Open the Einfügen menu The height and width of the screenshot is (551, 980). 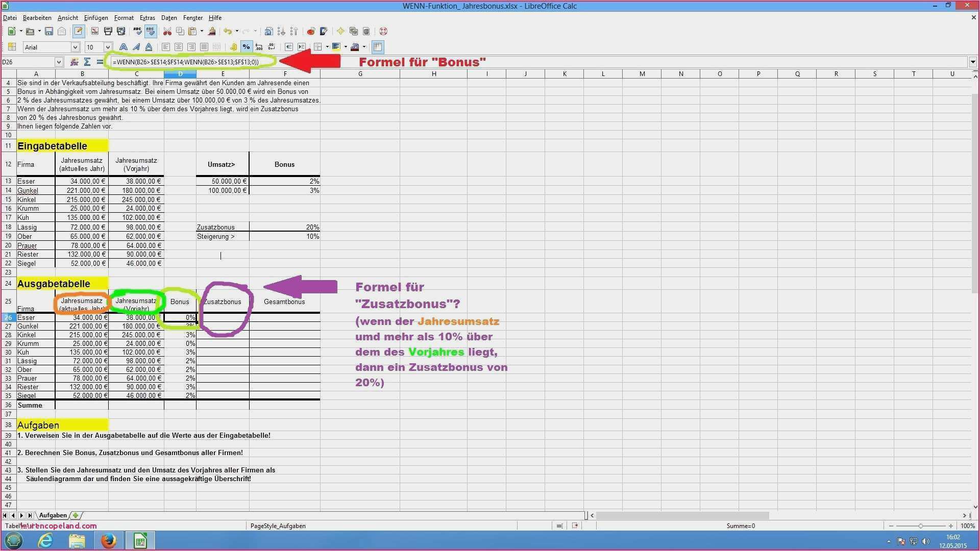tap(96, 18)
